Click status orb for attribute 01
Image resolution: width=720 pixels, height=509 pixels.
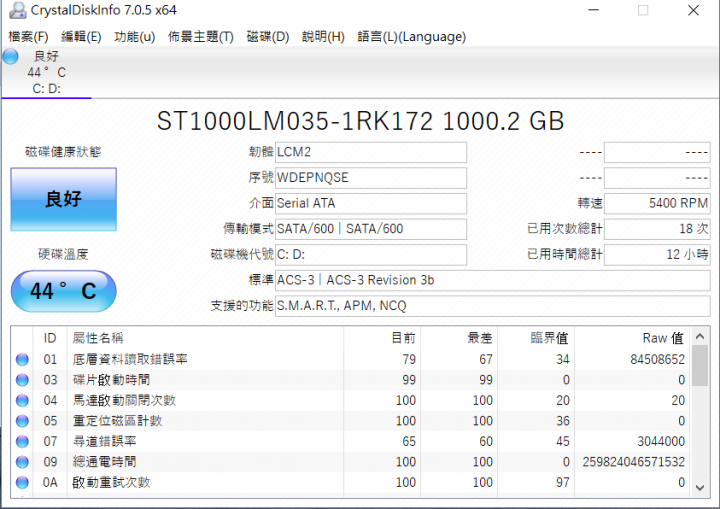click(22, 359)
